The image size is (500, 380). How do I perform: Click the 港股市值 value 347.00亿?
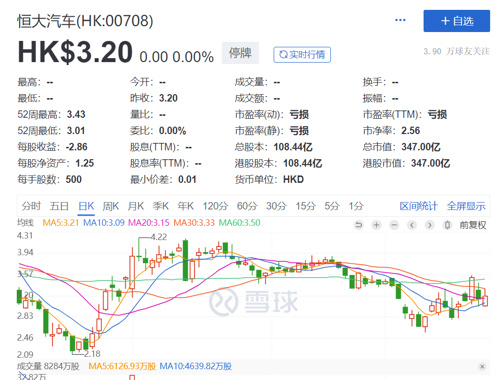click(x=430, y=163)
